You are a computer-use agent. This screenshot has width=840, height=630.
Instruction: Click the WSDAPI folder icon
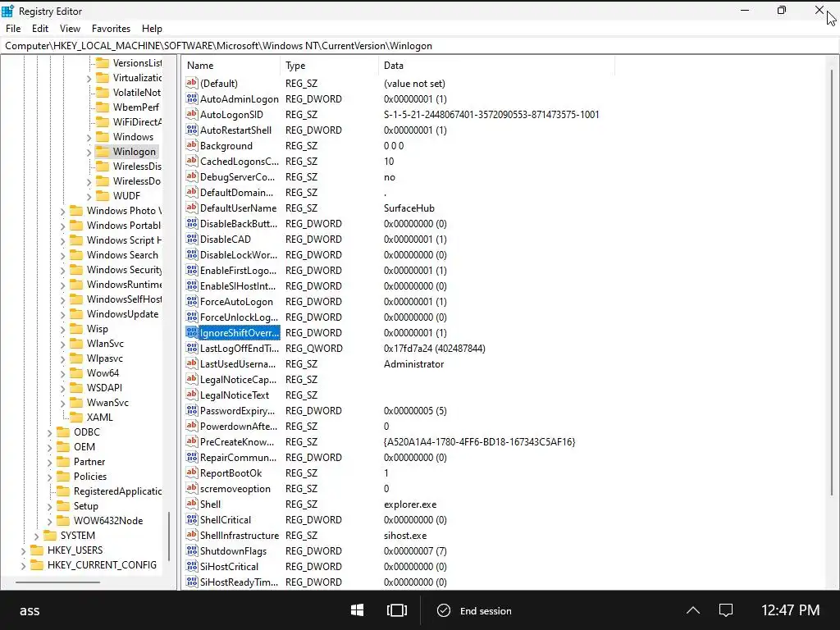pos(76,388)
